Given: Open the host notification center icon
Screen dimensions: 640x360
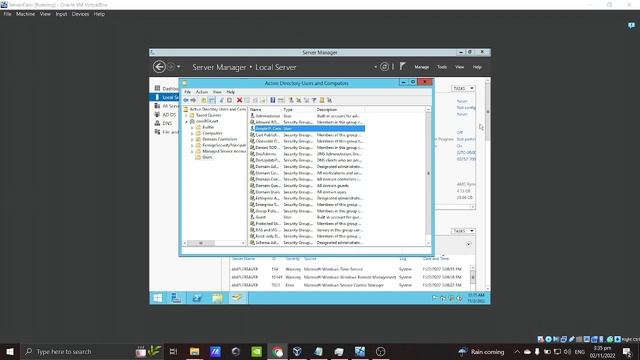Looking at the screenshot, I should coord(628,351).
